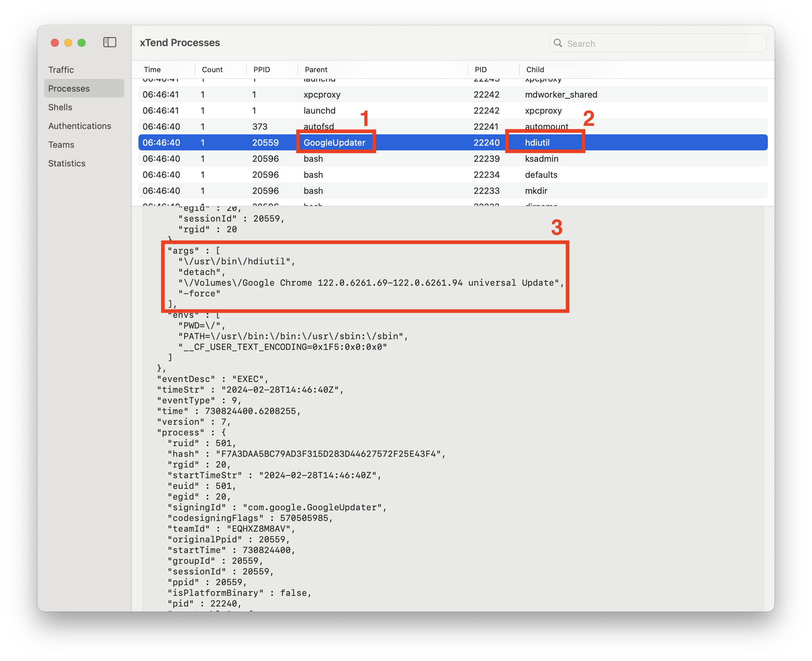Sort table by Parent column header
The width and height of the screenshot is (812, 661).
tap(316, 70)
